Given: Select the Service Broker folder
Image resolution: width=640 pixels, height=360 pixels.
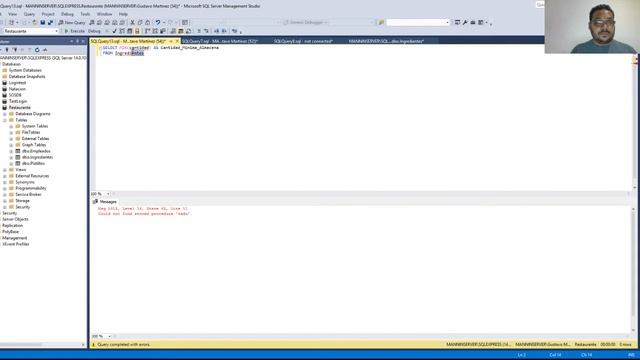Looking at the screenshot, I should click(28, 195).
